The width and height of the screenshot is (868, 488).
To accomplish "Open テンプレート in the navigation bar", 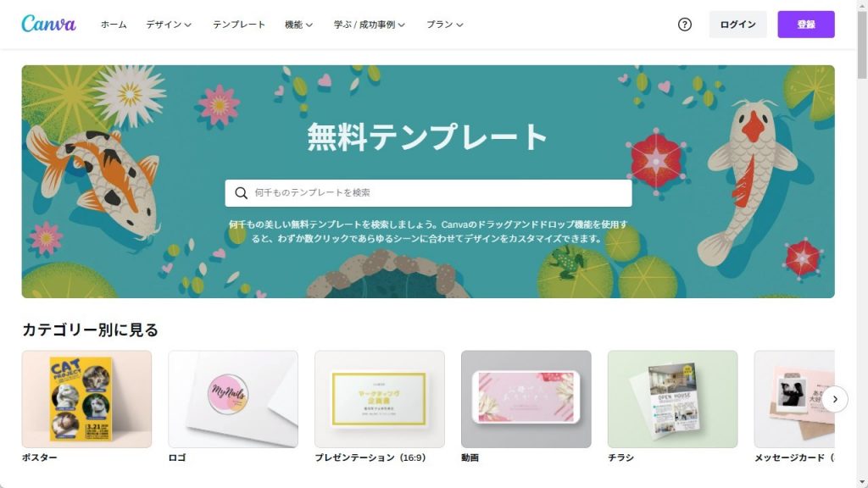I will pyautogui.click(x=239, y=25).
